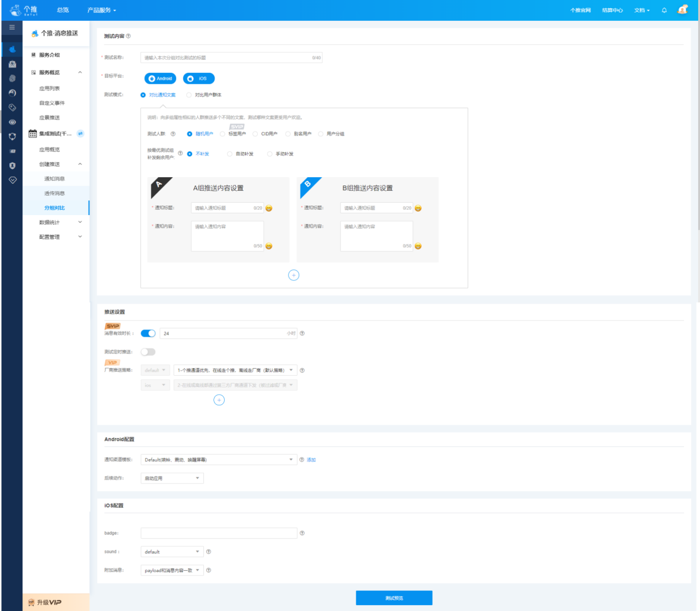Open the 厂商推送策略 default strategy dropdown
Screen dimensions: 700x611
coord(235,370)
